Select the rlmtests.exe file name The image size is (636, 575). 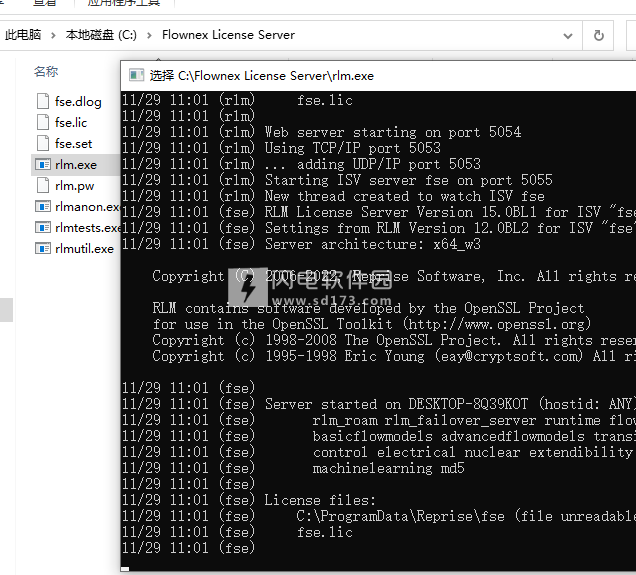pyautogui.click(x=88, y=228)
